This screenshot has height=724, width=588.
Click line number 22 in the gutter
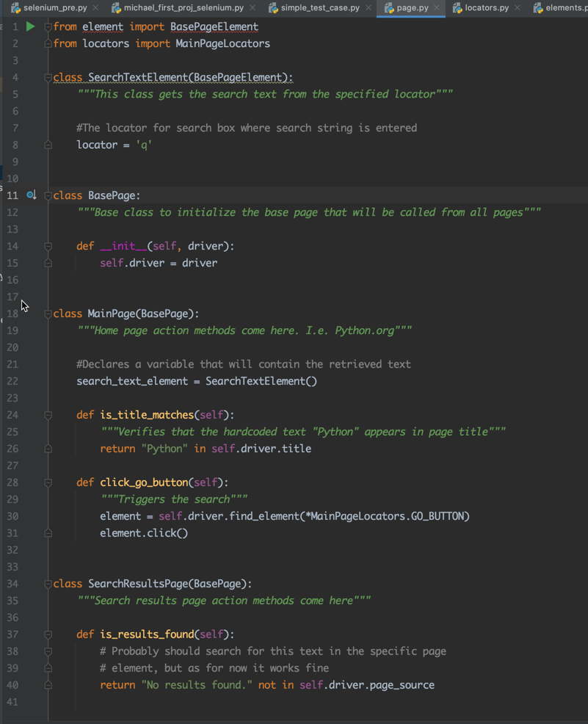[12, 381]
